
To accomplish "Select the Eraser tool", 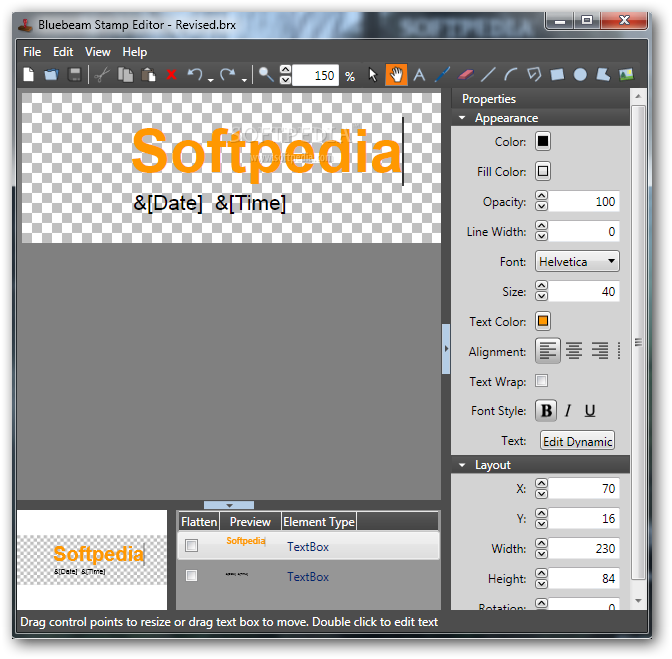I will [465, 75].
